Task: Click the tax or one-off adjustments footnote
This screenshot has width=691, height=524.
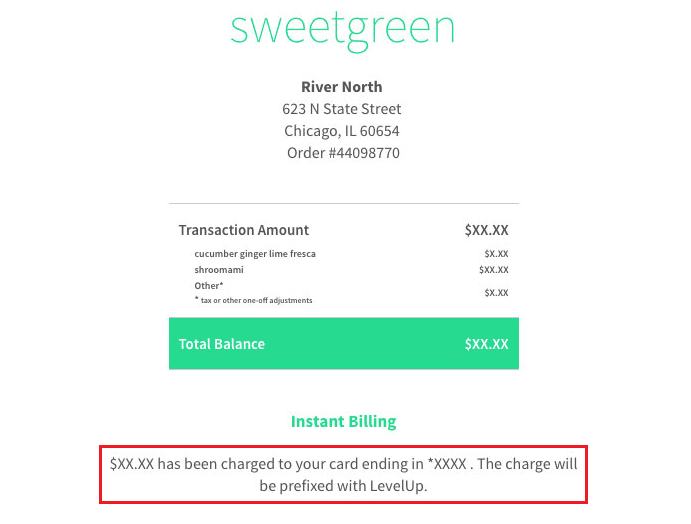Action: (x=256, y=300)
